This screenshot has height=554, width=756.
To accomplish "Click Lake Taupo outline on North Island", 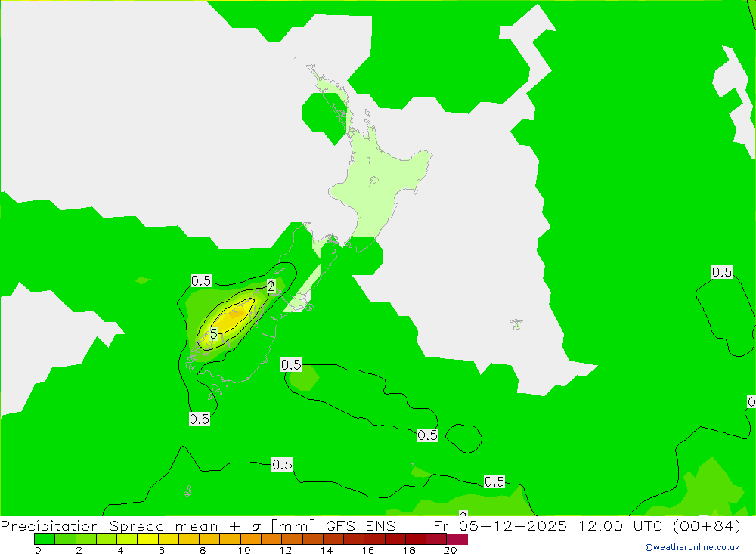I will tap(374, 181).
